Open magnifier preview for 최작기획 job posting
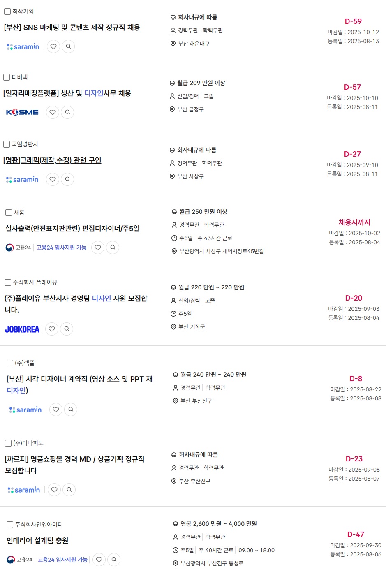The image size is (386, 588). click(68, 46)
